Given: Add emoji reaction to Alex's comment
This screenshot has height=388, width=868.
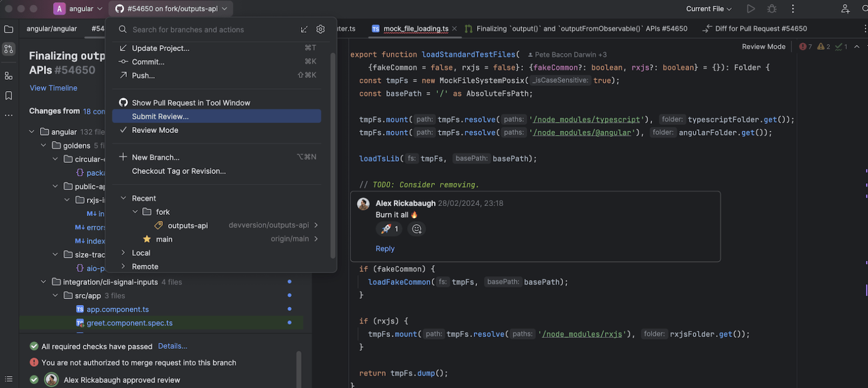Looking at the screenshot, I should [x=416, y=229].
